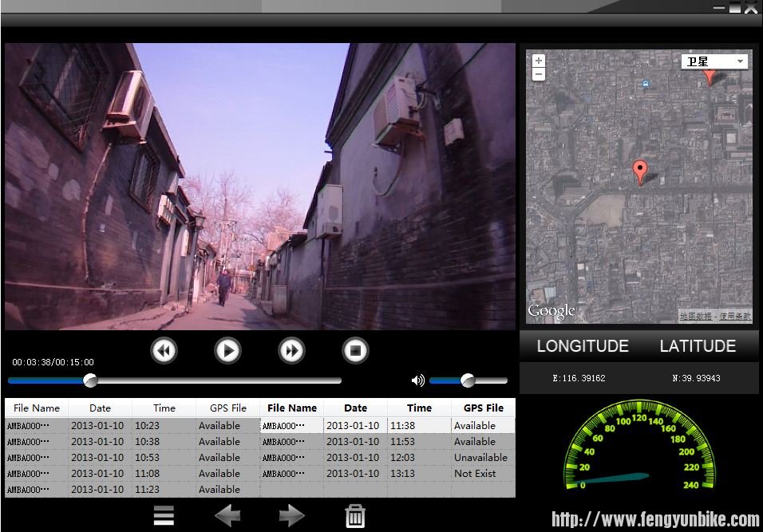The image size is (763, 532).
Task: Go to previous page with left arrow
Action: (227, 516)
